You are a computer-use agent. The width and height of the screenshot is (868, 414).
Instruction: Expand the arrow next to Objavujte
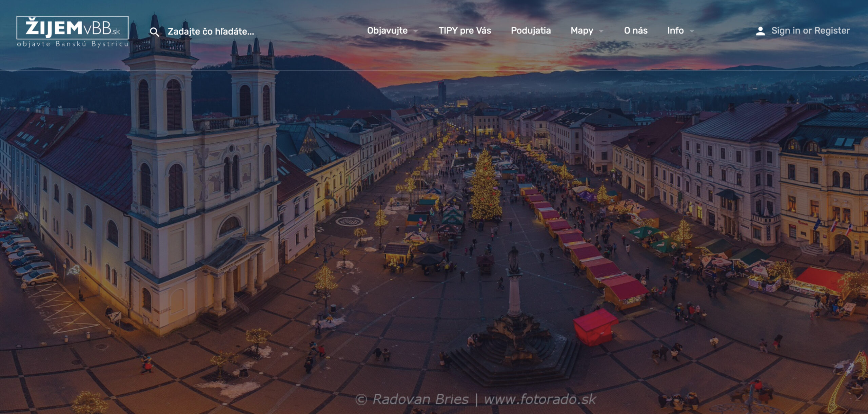415,31
